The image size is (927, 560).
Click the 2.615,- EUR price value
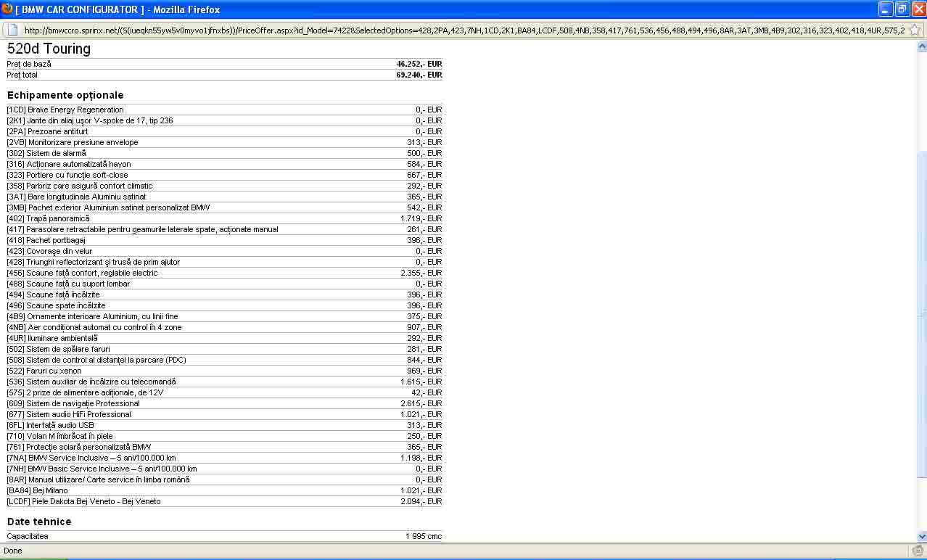tap(421, 403)
